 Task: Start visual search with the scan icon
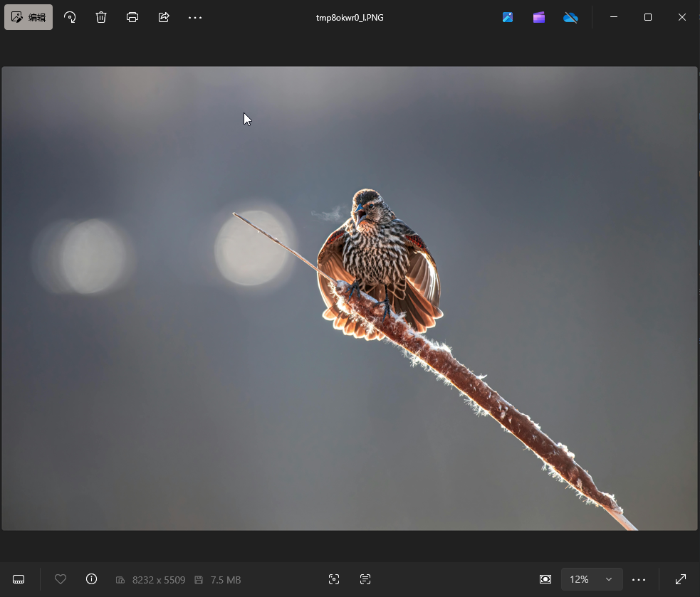tap(334, 579)
